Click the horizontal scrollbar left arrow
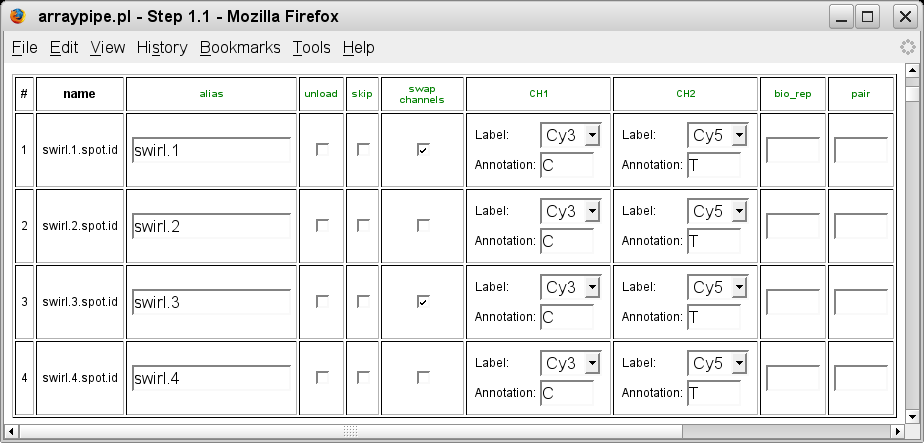 [x=11, y=431]
